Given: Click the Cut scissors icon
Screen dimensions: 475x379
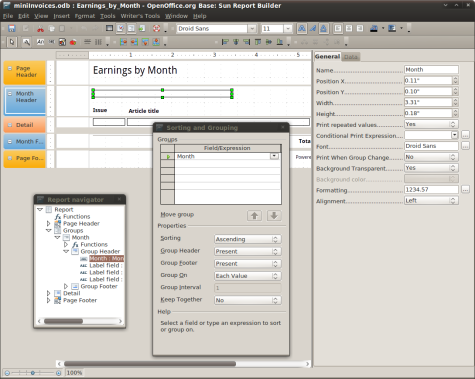Looking at the screenshot, I should click(40, 29).
